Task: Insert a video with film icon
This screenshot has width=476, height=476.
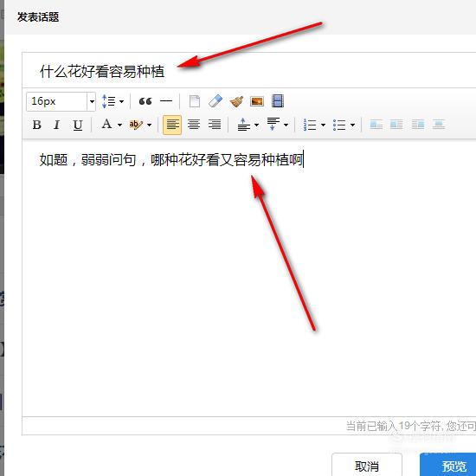Action: pos(278,101)
